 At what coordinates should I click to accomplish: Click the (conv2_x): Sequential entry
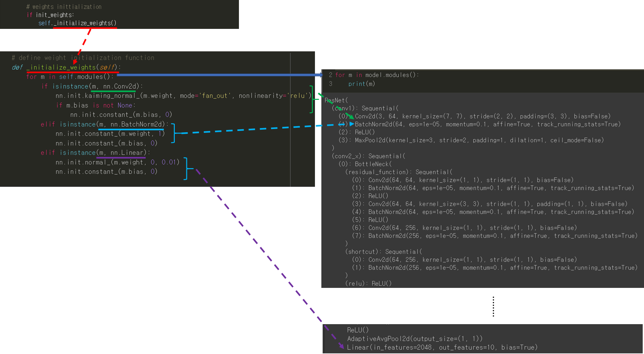tap(369, 156)
